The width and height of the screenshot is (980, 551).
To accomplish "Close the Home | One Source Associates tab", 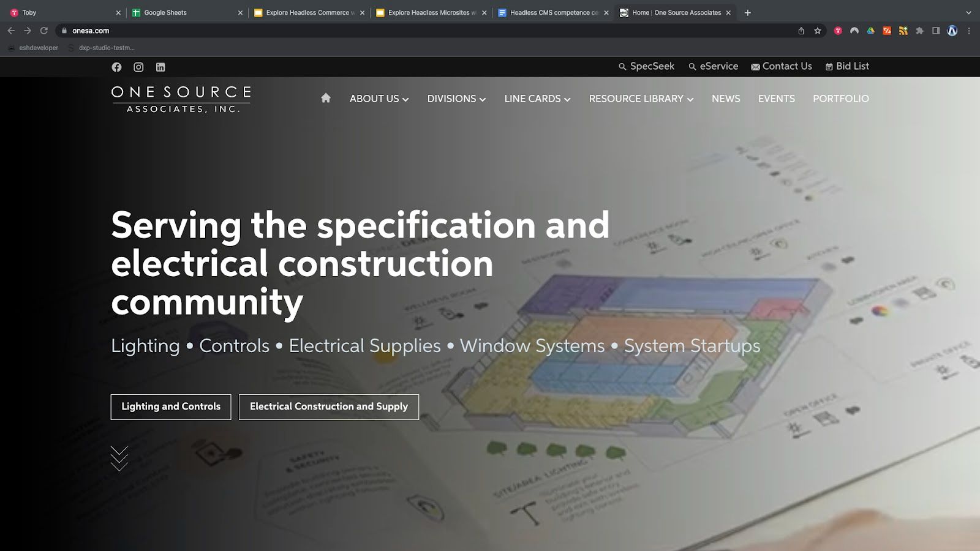I will pos(728,12).
